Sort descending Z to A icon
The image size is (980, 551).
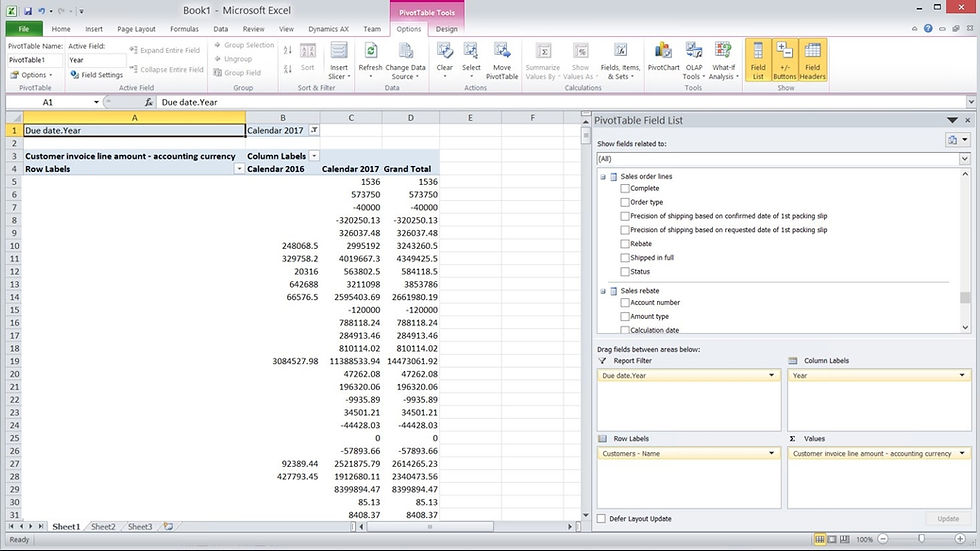(288, 69)
